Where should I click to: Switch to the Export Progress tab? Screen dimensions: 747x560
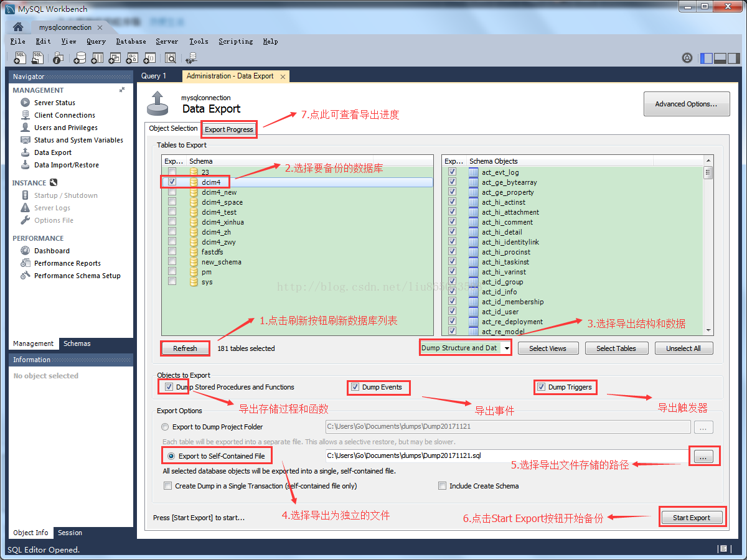click(229, 129)
